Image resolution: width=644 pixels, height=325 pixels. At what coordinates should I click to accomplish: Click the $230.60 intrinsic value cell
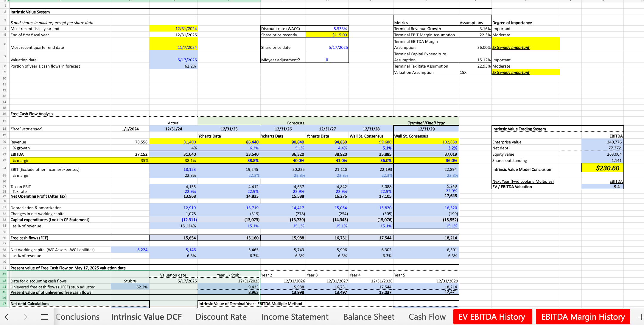(602, 168)
